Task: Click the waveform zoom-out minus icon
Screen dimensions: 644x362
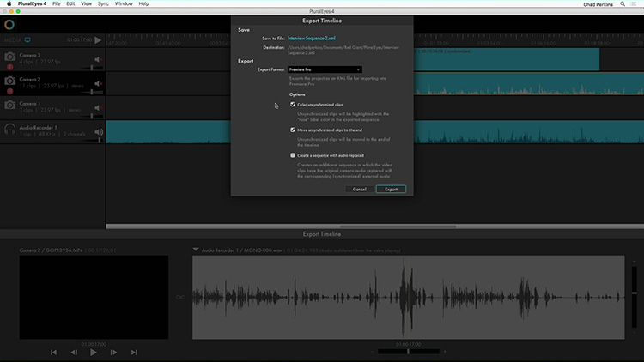Action: coord(373,352)
